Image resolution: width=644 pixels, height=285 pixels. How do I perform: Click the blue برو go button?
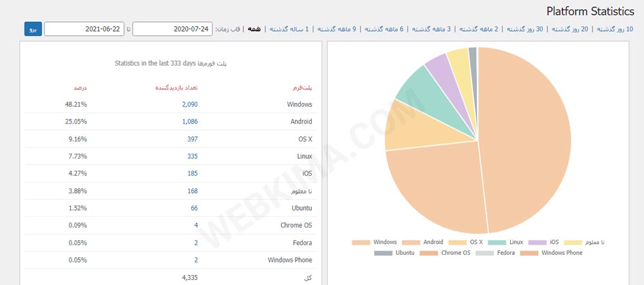(33, 29)
